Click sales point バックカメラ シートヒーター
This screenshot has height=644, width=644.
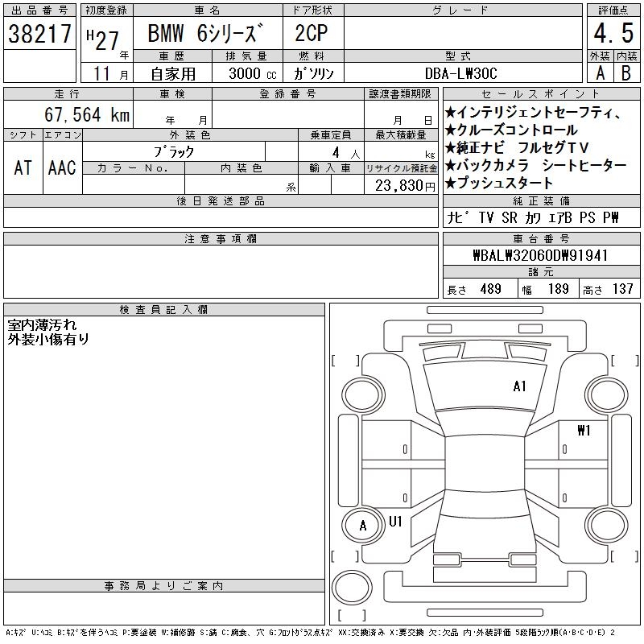click(x=535, y=165)
